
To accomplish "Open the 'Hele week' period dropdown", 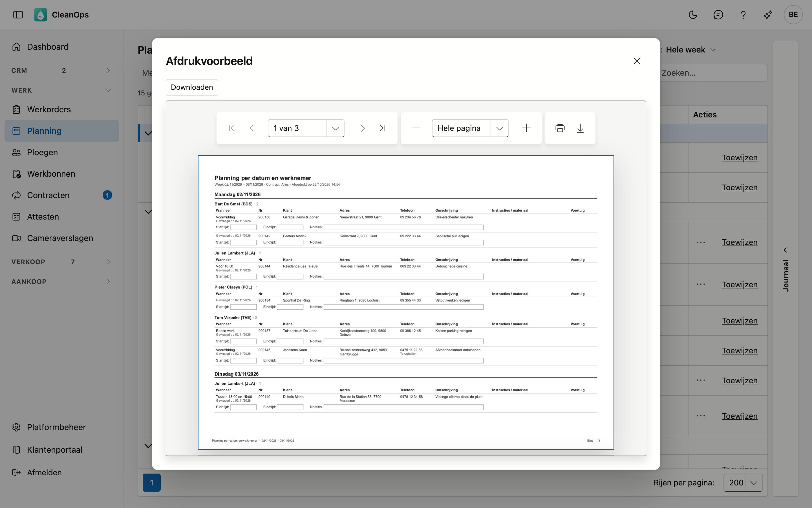I will 690,50.
